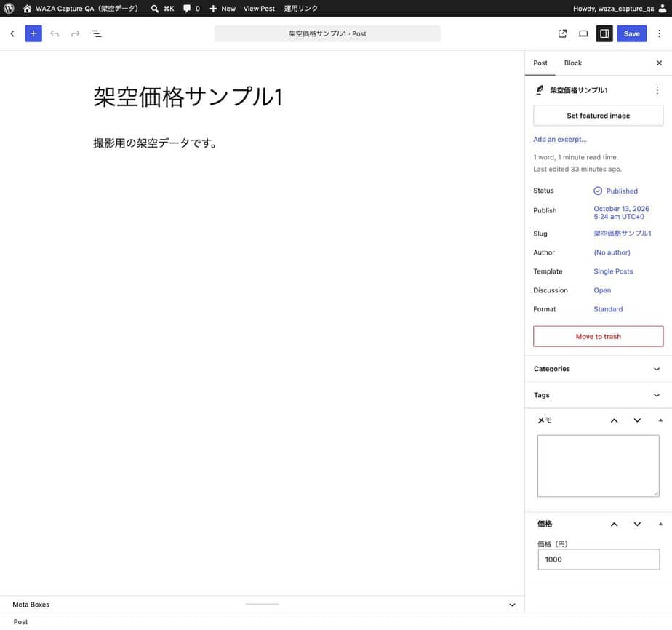The height and width of the screenshot is (630, 672).
Task: Click Post breadcrumb in footer
Action: [20, 621]
